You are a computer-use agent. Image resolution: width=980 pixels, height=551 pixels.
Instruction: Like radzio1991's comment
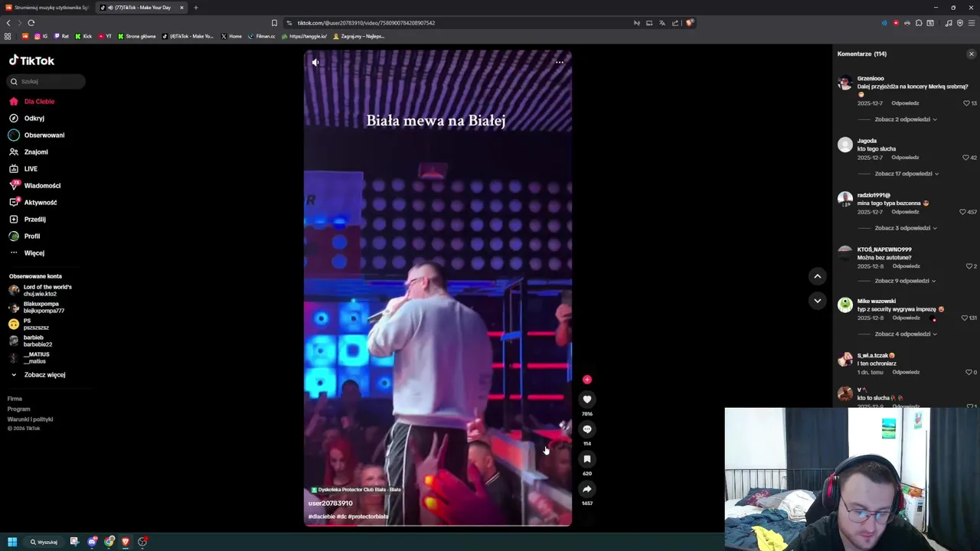(x=962, y=212)
